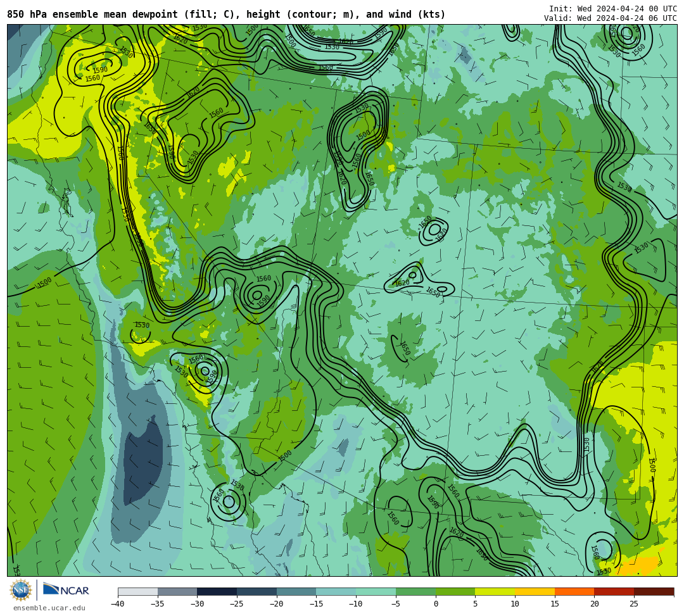This screenshot has width=684, height=616.
Task: Select the dark blue -25 to -20 colorbar swatch
Action: point(257,591)
